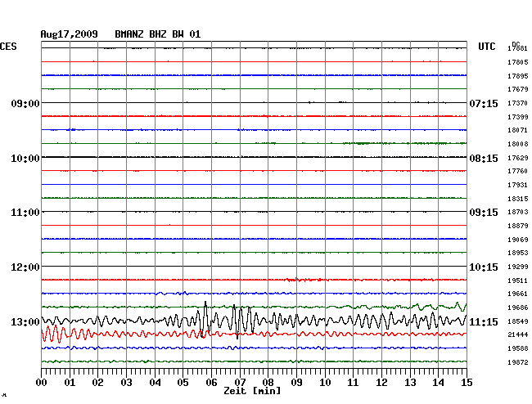
Task: Click the 15 minute axis tick label
Action: [467, 383]
